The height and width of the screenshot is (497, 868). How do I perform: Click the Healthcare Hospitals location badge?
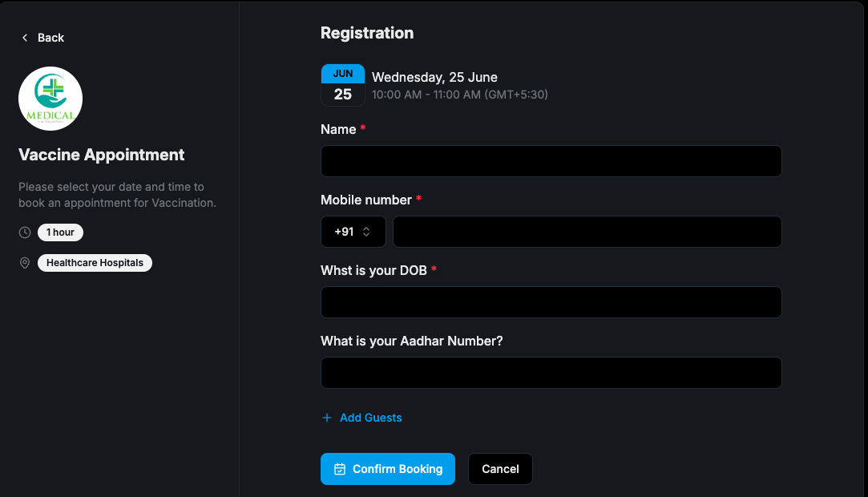click(x=95, y=263)
